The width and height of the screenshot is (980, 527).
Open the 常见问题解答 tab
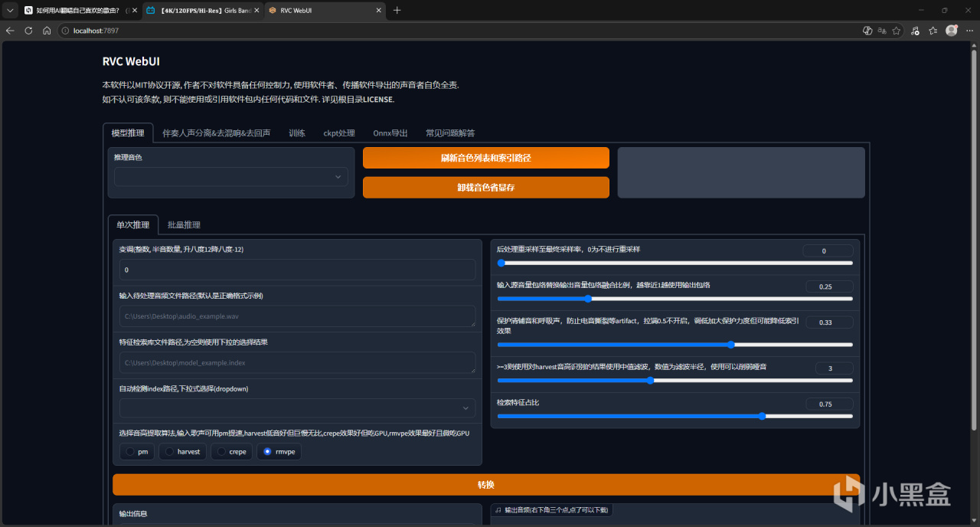click(450, 133)
